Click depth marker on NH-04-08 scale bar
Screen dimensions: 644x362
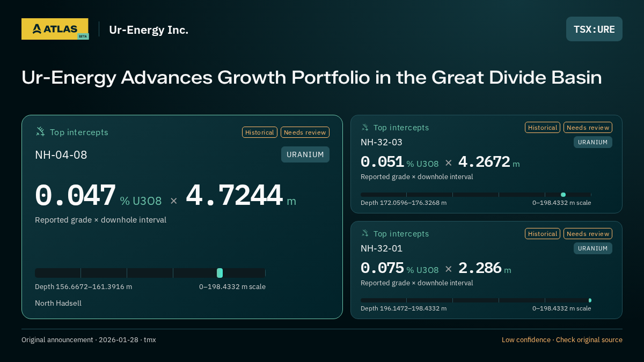pyautogui.click(x=219, y=273)
